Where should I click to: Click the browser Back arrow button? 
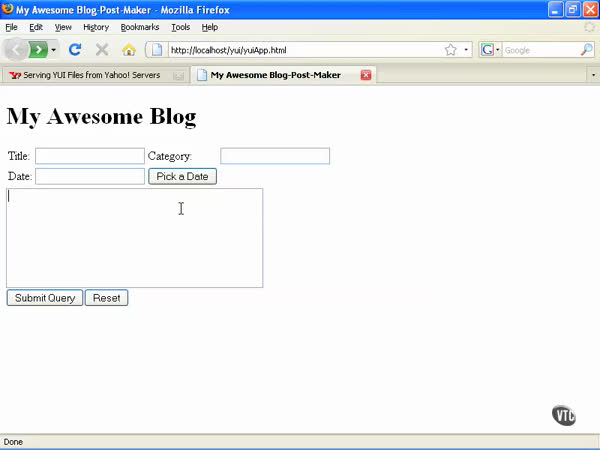click(x=17, y=50)
